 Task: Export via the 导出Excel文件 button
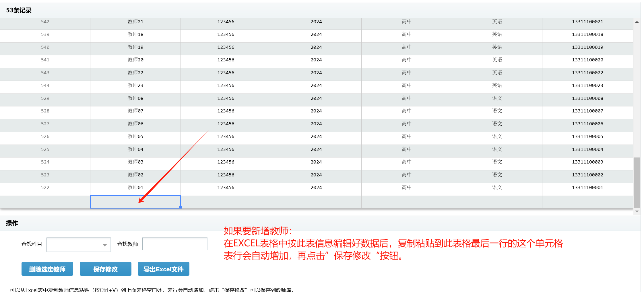(163, 269)
